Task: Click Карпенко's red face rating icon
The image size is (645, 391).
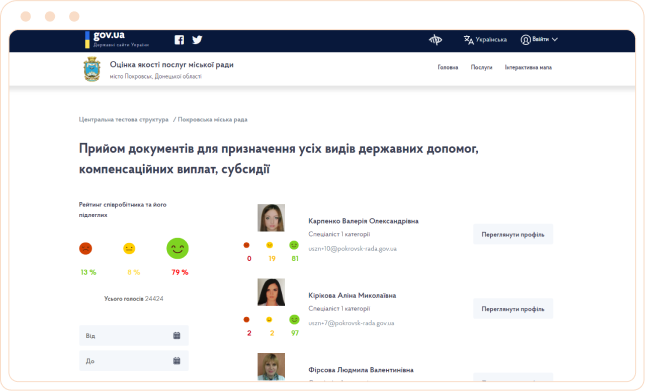Action: pos(246,245)
